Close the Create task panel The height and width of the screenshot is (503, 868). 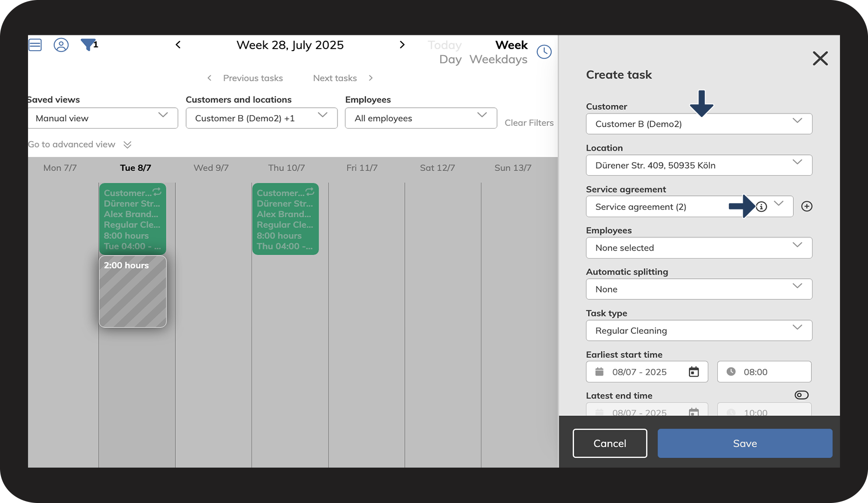tap(820, 59)
